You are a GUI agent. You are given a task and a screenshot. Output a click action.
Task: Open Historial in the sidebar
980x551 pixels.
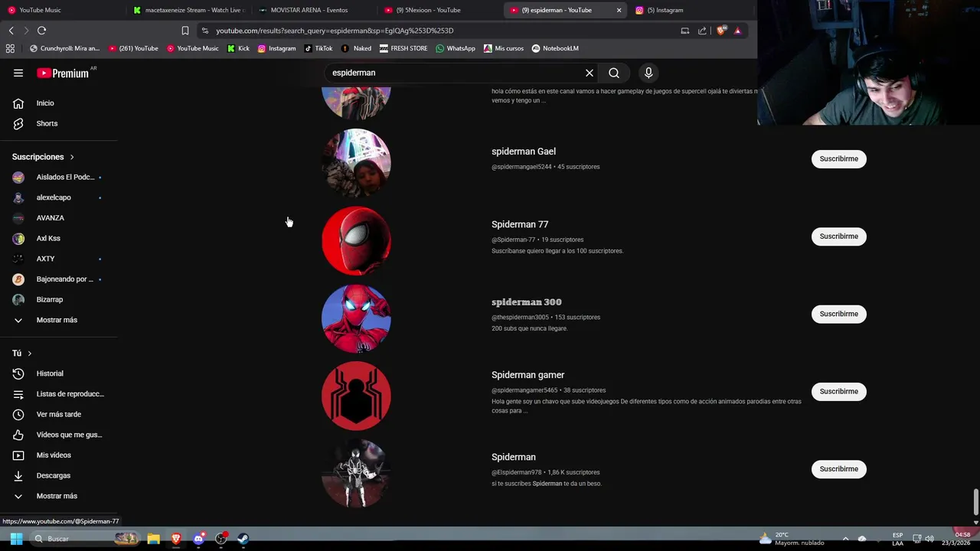coord(50,373)
